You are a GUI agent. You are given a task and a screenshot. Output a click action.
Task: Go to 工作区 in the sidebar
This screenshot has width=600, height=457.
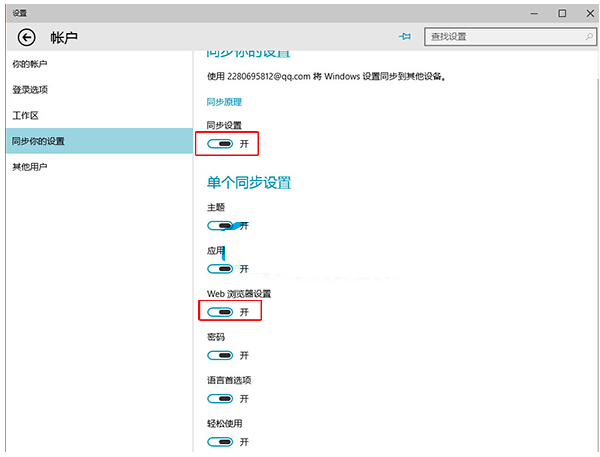tap(25, 115)
